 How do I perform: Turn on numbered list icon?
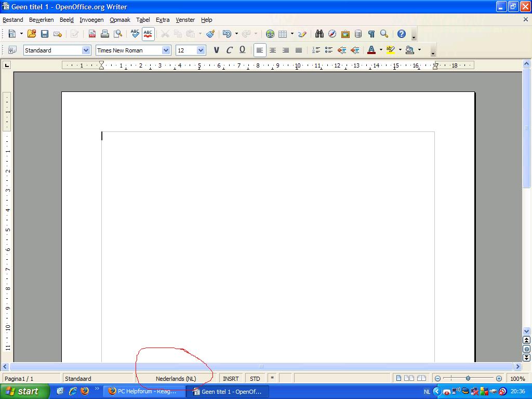(316, 50)
